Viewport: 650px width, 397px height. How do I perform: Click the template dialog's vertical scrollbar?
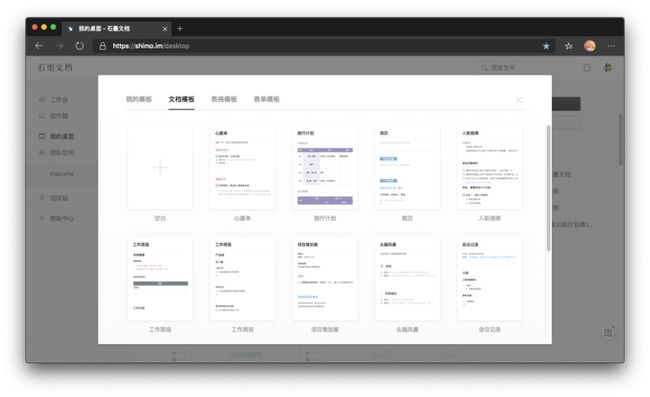(x=548, y=188)
